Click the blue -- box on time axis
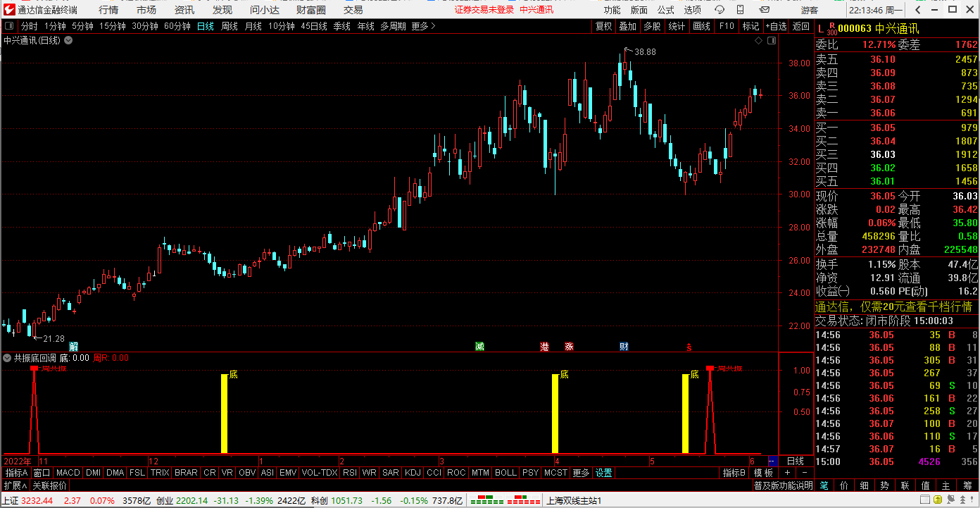 (772, 461)
